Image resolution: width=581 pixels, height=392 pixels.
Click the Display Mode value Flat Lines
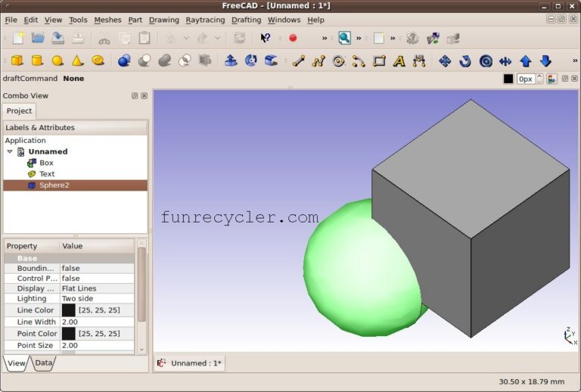coord(97,288)
